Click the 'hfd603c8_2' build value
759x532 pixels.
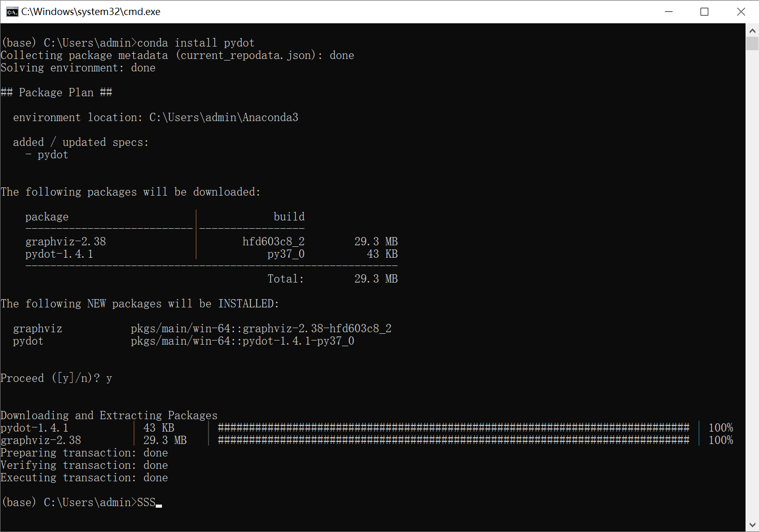pyautogui.click(x=274, y=242)
